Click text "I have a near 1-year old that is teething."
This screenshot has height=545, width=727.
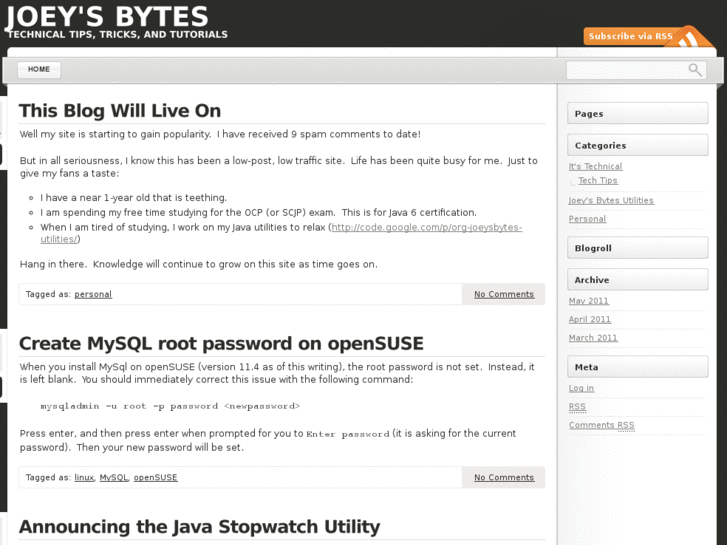134,198
